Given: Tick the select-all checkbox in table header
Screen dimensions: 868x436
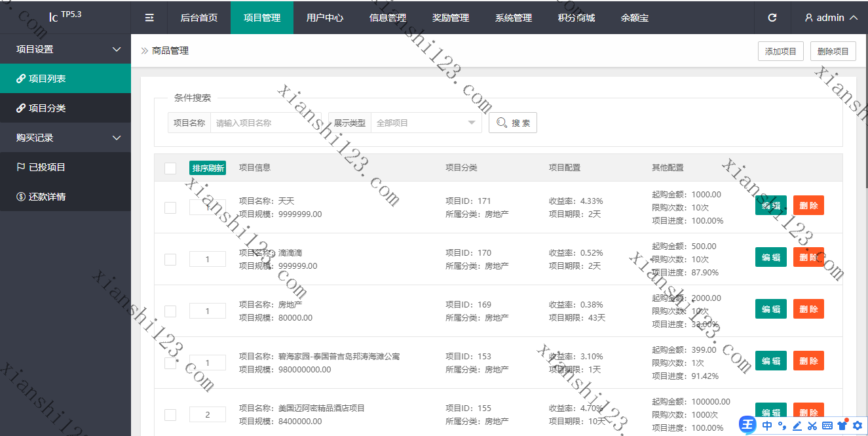Looking at the screenshot, I should pos(170,168).
